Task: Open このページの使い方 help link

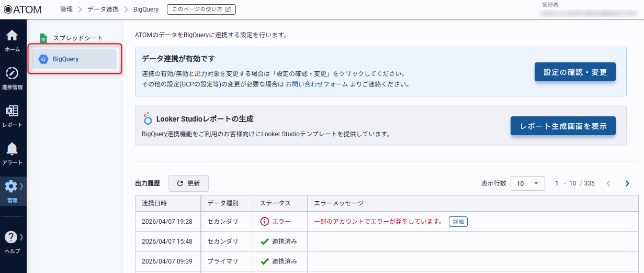Action: click(201, 9)
